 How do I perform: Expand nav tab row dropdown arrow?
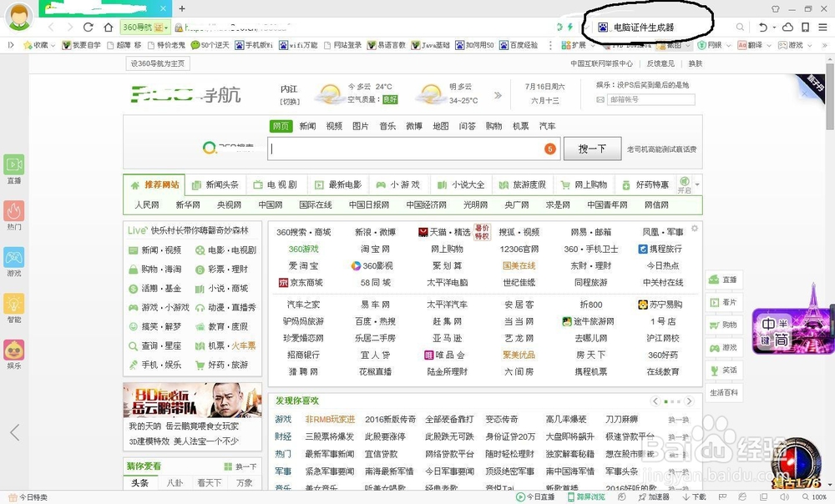click(697, 185)
